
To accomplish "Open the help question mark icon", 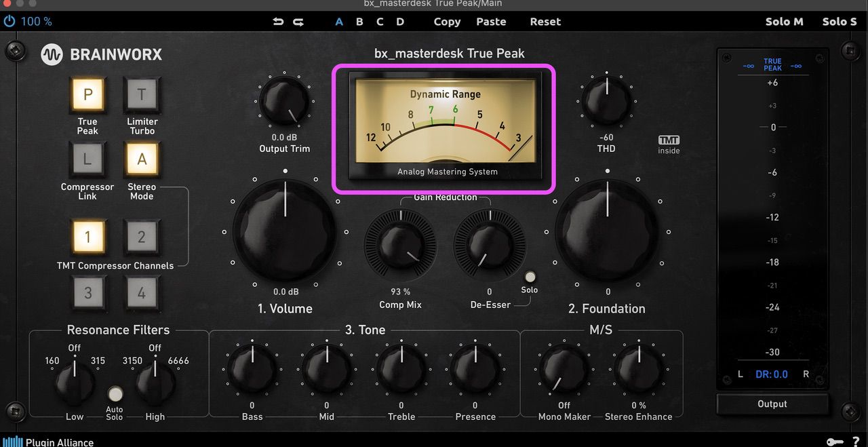I will [x=856, y=442].
